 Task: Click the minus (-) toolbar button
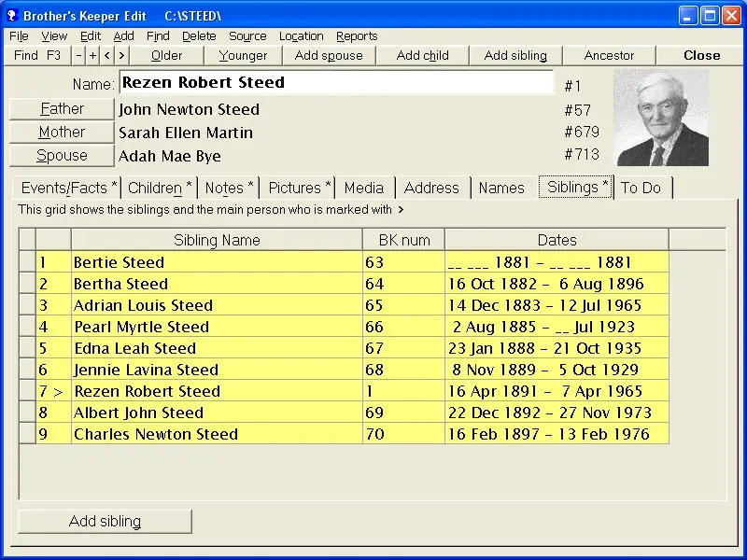(x=78, y=55)
